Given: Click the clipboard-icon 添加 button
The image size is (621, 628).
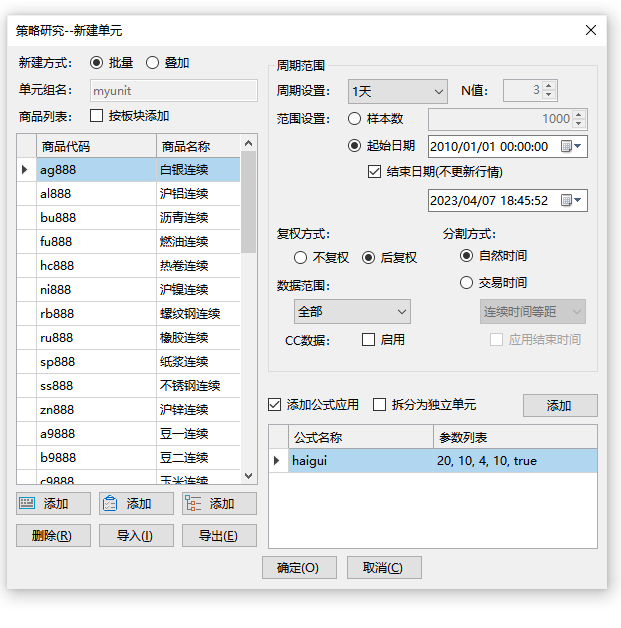Looking at the screenshot, I should [x=136, y=504].
